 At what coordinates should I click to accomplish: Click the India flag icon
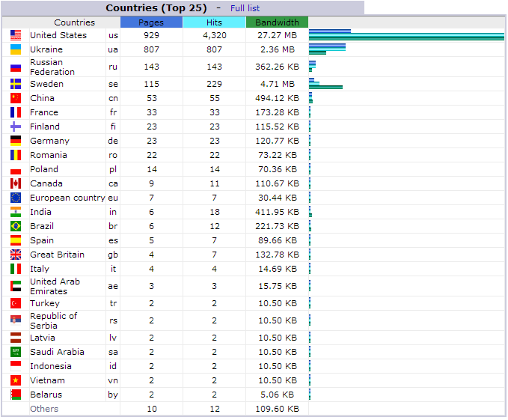point(16,212)
